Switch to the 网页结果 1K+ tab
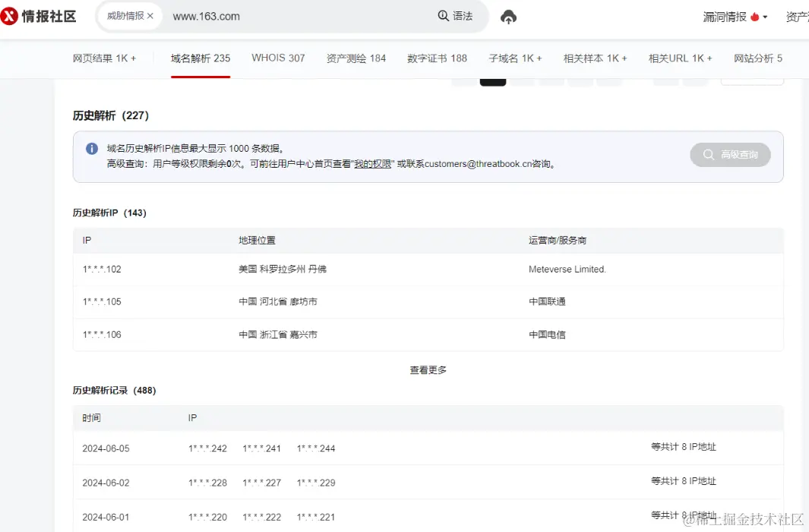 tap(104, 58)
